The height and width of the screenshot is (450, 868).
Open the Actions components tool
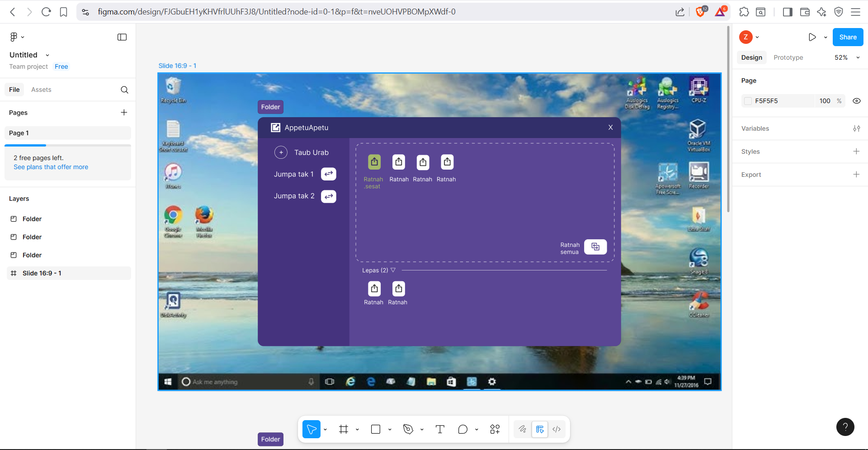click(495, 429)
